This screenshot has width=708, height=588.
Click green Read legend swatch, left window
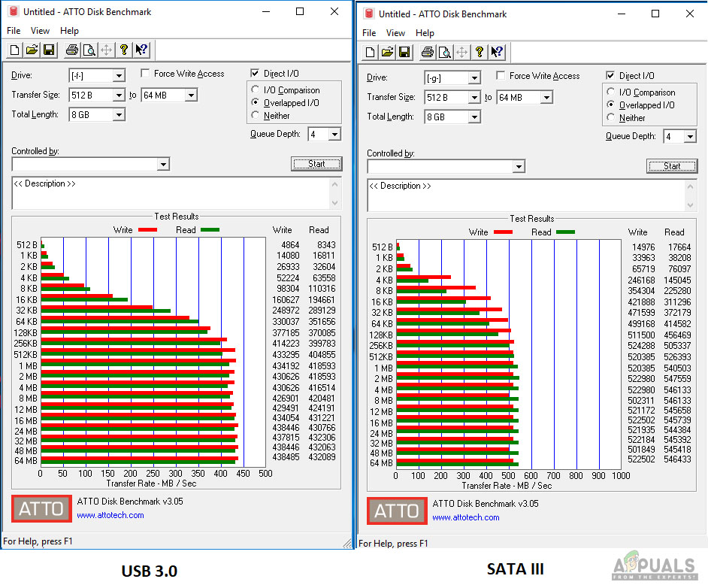tap(210, 230)
